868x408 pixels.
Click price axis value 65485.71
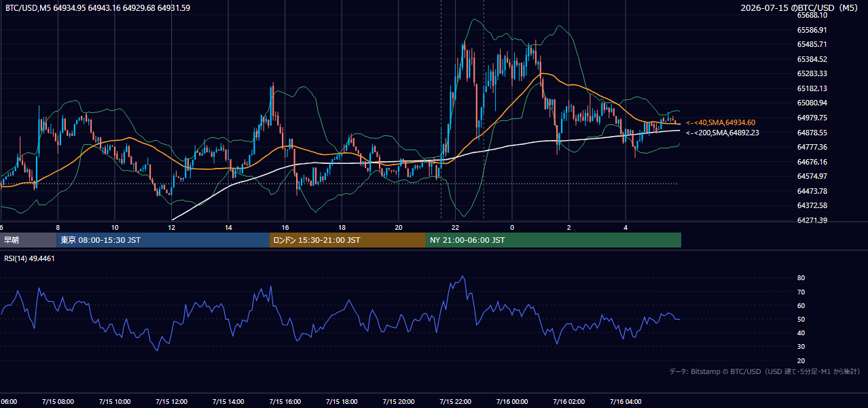point(812,44)
